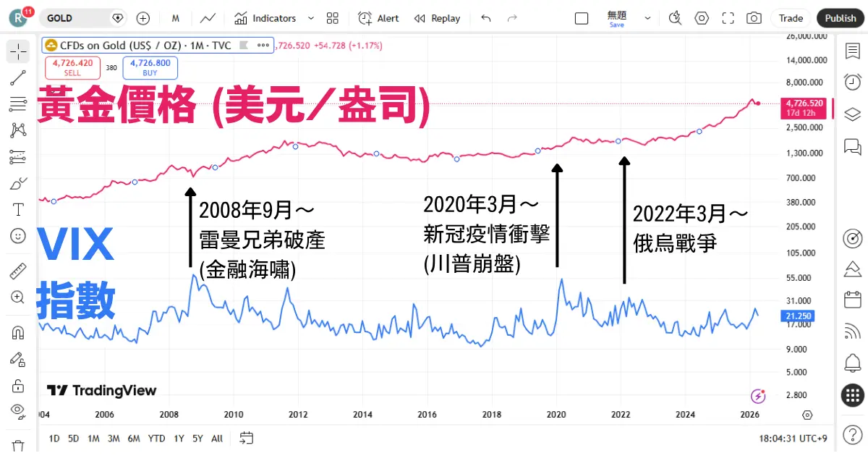The height and width of the screenshot is (456, 868).
Task: Click the SELL button showing 4,726.420
Action: click(72, 67)
